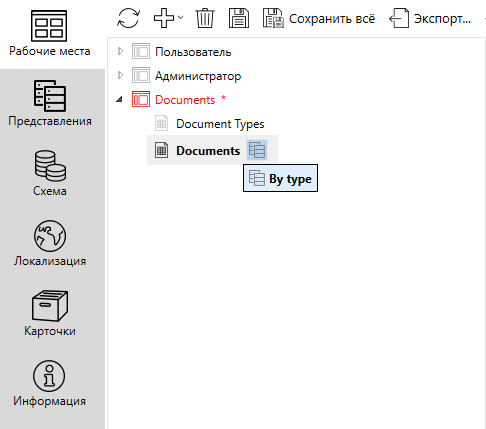The image size is (486, 429).
Task: Collapse the red Documents workplace node
Action: click(x=119, y=99)
